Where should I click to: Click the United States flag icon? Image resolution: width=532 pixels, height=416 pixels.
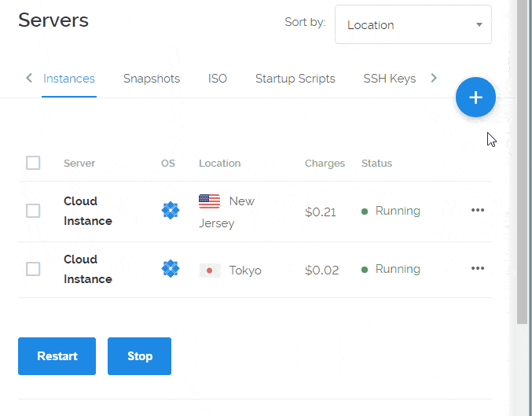209,201
